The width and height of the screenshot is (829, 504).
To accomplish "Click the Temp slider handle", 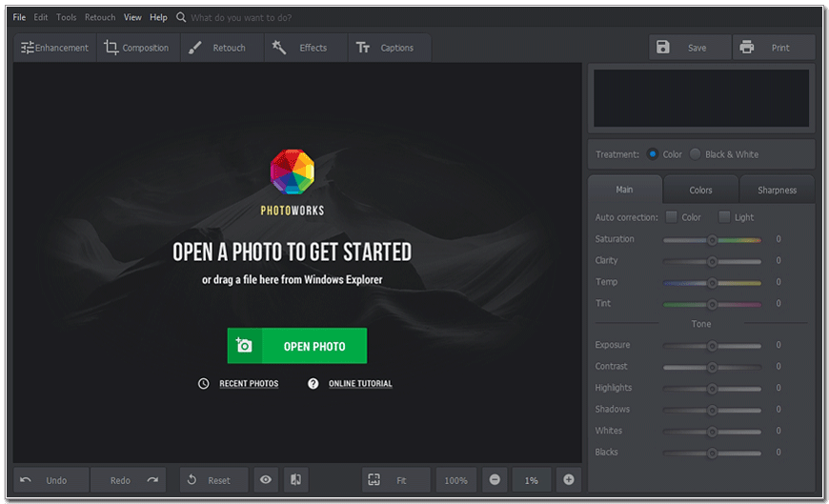I will 712,283.
